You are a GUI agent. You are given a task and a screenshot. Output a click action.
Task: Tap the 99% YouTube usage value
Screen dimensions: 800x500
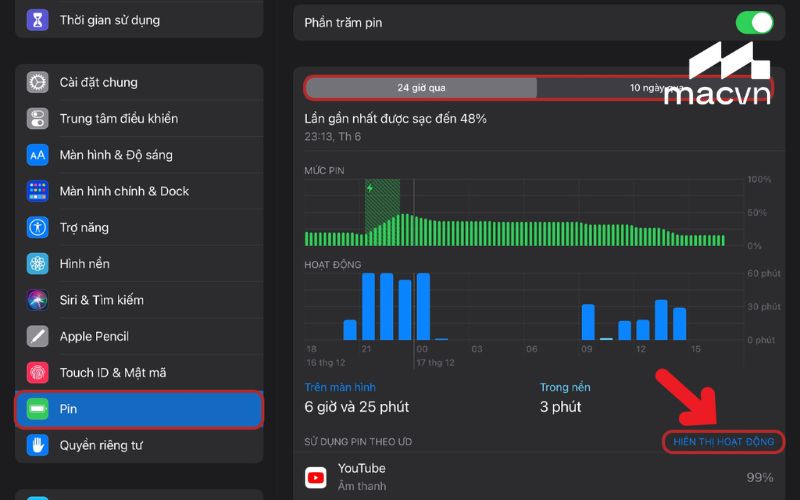(x=760, y=478)
